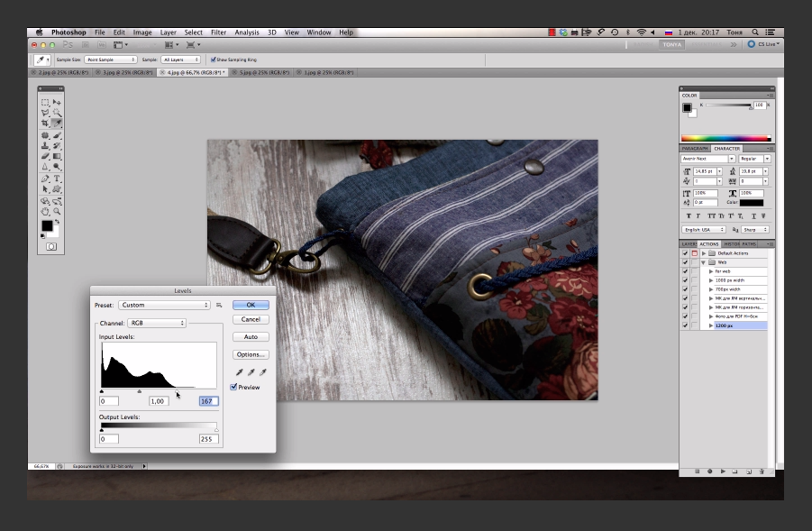Switch to the Paragraph tab

(x=694, y=148)
